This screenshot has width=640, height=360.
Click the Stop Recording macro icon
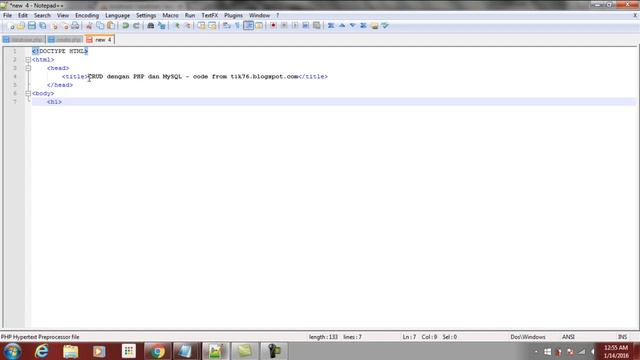pyautogui.click(x=284, y=26)
